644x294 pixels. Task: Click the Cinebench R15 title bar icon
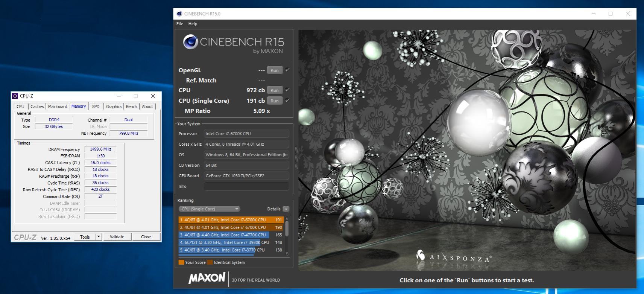179,14
